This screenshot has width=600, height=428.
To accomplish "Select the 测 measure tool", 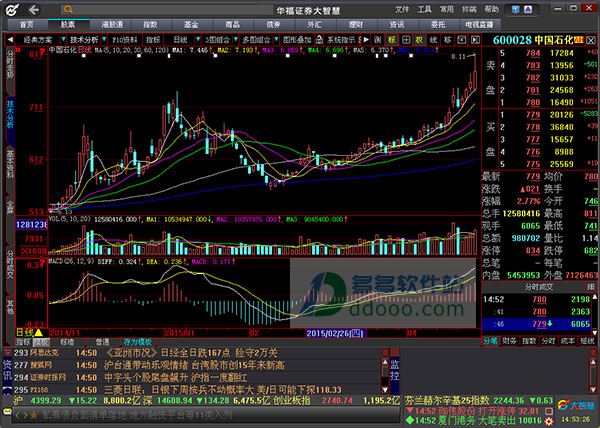I will (378, 39).
